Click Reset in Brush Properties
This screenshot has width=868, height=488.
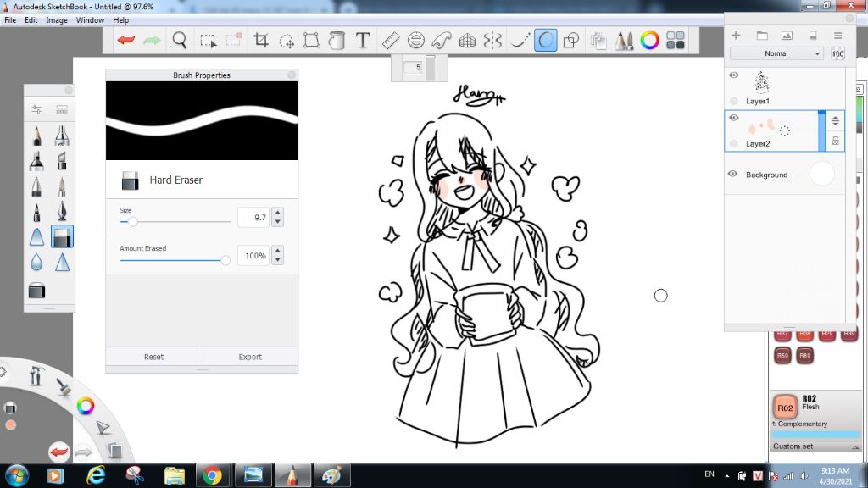click(x=154, y=357)
